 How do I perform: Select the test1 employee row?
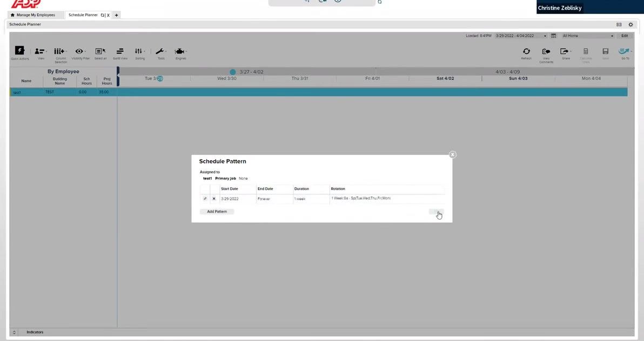click(x=318, y=92)
